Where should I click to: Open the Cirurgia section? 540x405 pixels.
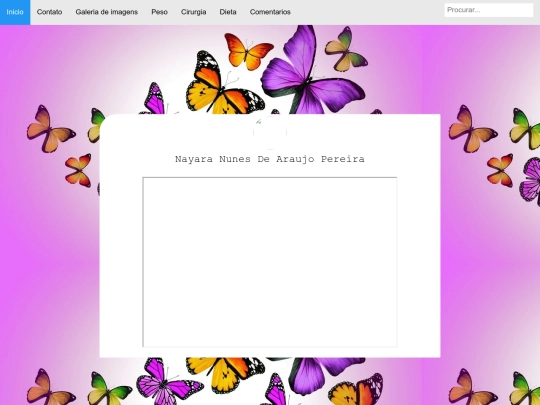(194, 12)
